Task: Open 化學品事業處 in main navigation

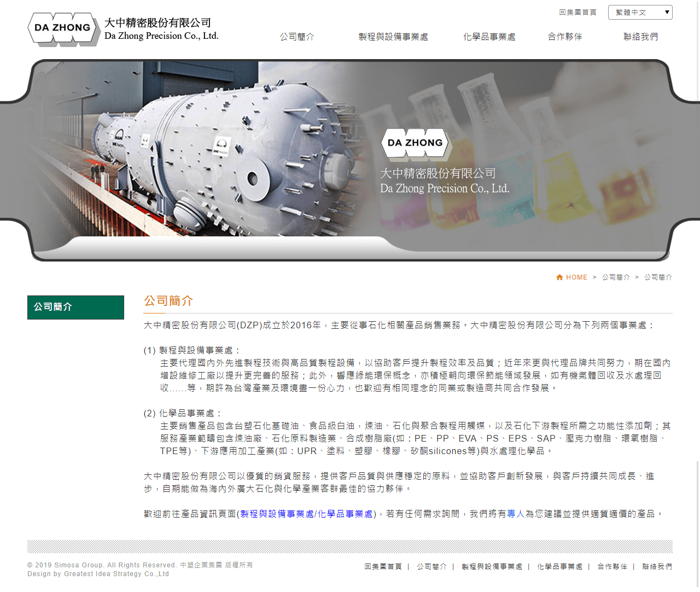Action: tap(489, 37)
